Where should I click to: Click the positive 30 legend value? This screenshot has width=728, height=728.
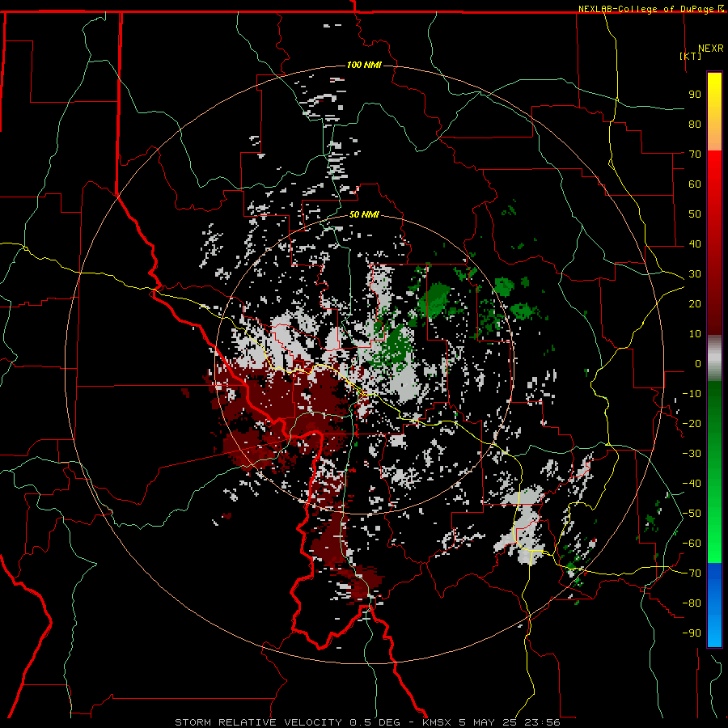tap(695, 274)
